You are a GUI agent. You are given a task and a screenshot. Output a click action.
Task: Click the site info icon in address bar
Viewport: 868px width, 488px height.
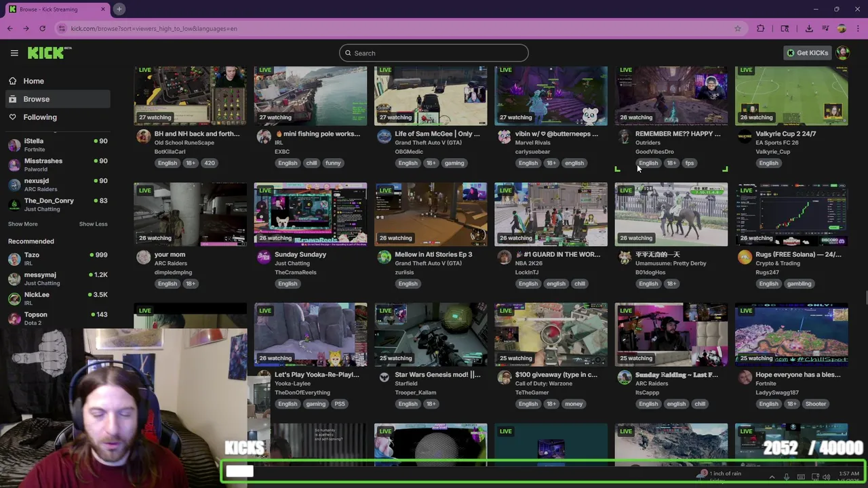[62, 28]
